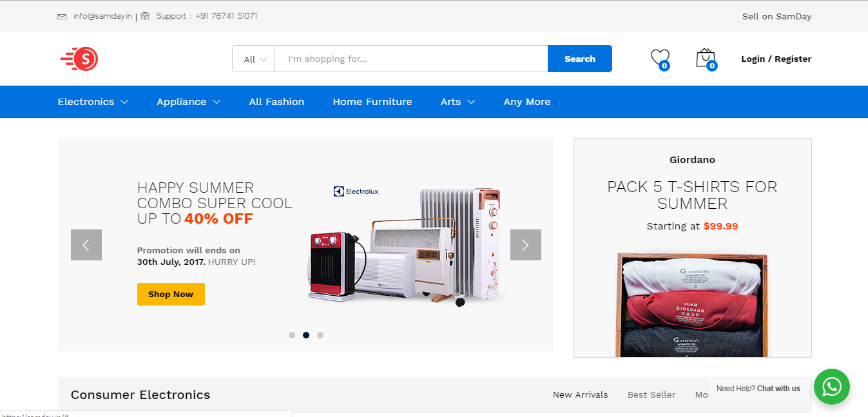This screenshot has height=417, width=868.
Task: Go to previous slide arrow
Action: pos(86,245)
